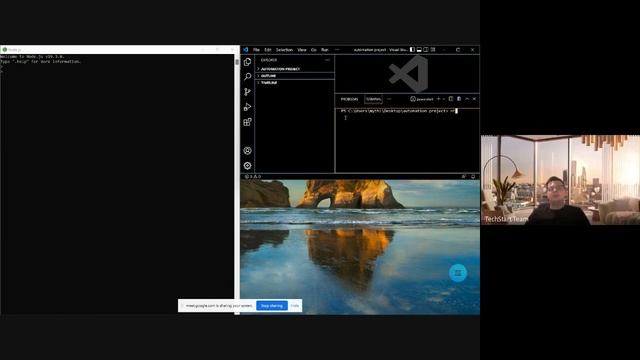Open the Extensions view
Viewport: 640px width, 360px height.
point(247,122)
